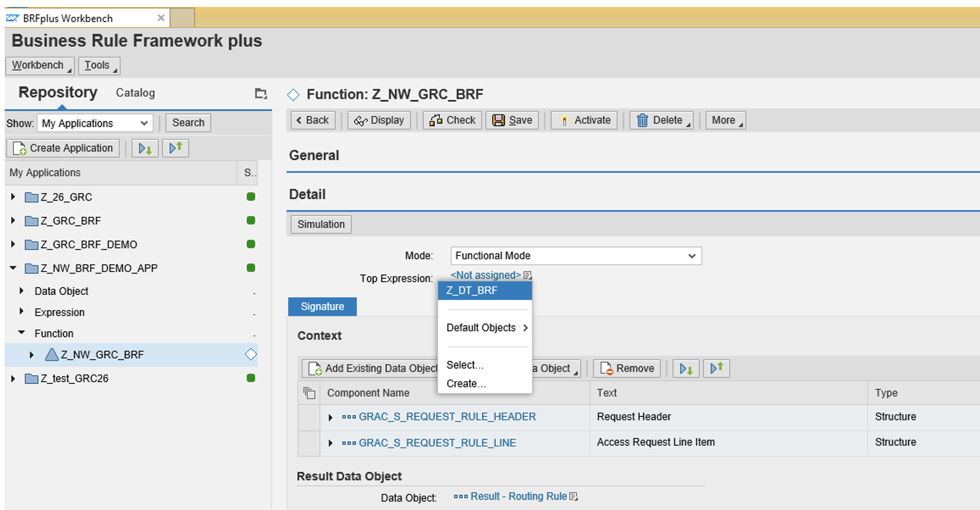Screen dimensions: 980x510
Task: Switch to Display mode
Action: pyautogui.click(x=379, y=120)
